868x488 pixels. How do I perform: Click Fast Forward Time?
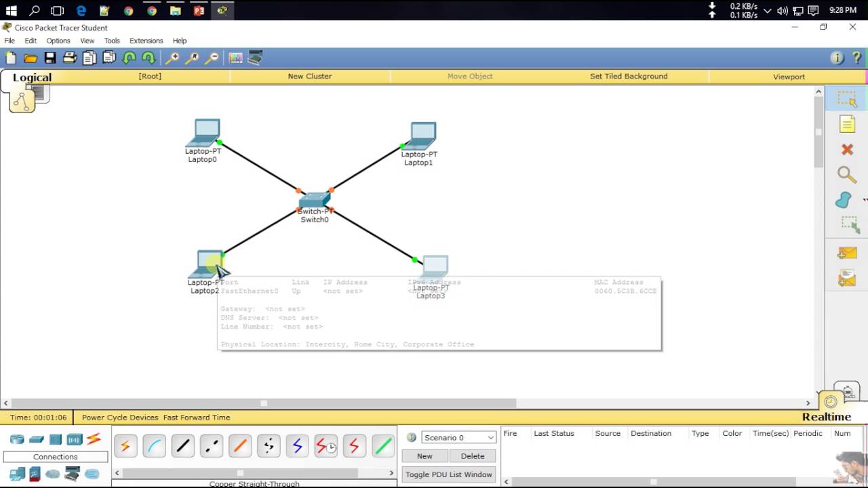pos(197,418)
